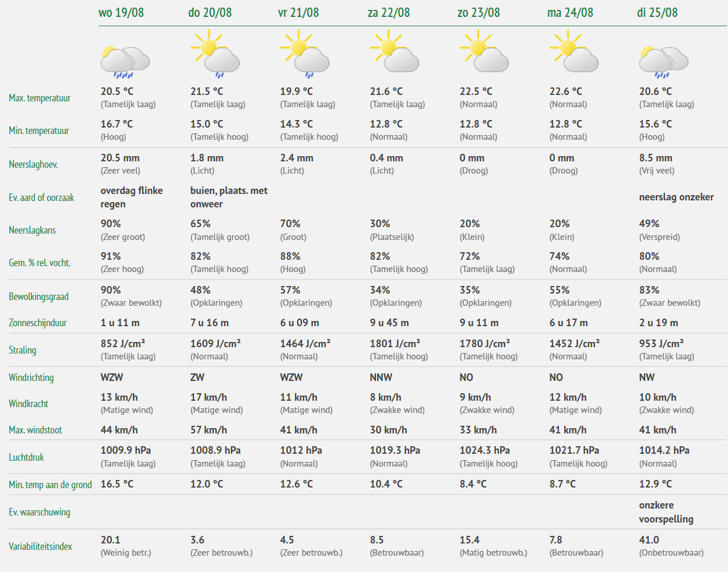
Task: Click the 22.6 °C max temperature value
Action: [566, 91]
